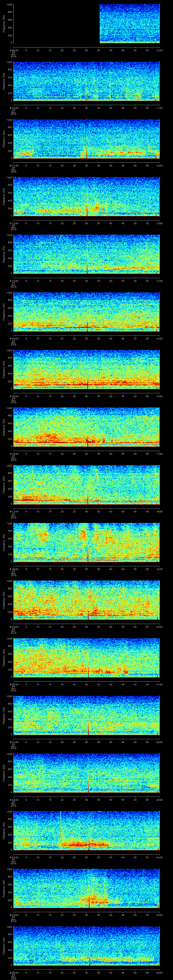Select the spectrogram panel starting at 8:13:00
The image size is (173, 980).
click(87, 254)
